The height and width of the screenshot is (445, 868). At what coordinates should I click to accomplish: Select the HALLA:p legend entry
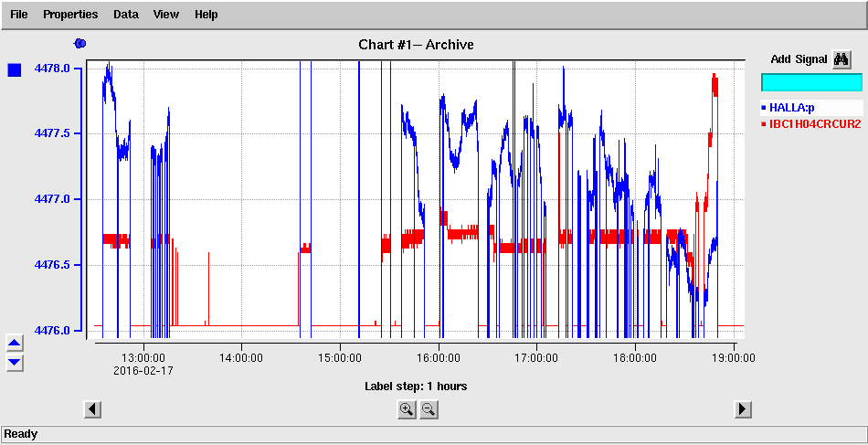(811, 108)
